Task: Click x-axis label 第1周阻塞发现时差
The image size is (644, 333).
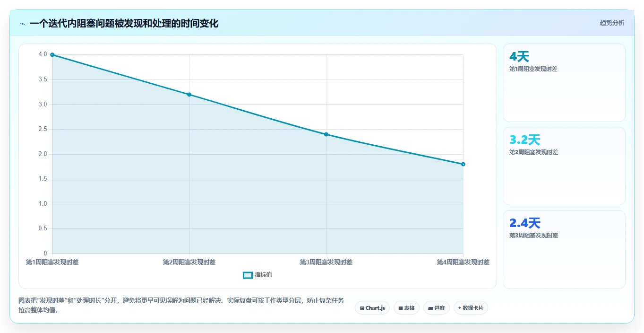Action: click(52, 262)
